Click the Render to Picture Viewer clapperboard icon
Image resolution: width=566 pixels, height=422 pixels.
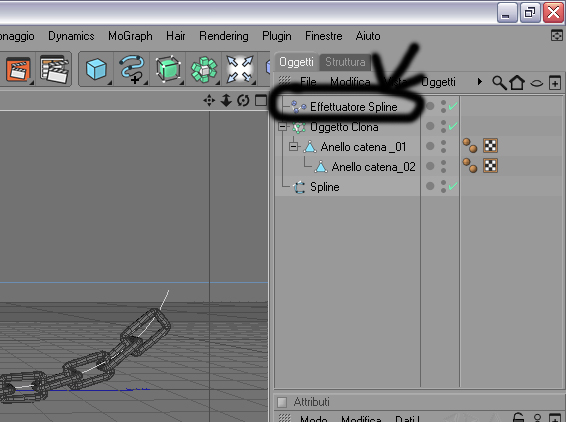18,69
